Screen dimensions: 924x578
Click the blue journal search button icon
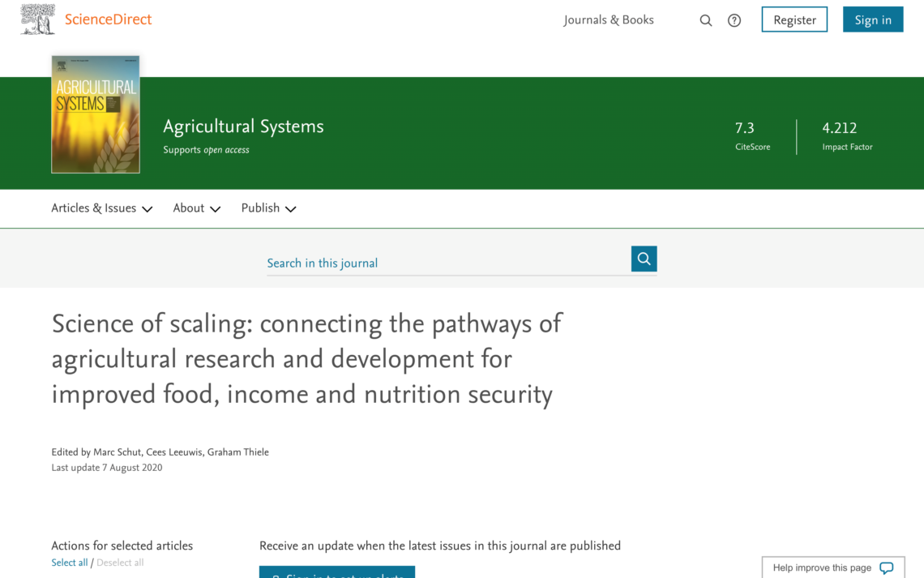644,259
